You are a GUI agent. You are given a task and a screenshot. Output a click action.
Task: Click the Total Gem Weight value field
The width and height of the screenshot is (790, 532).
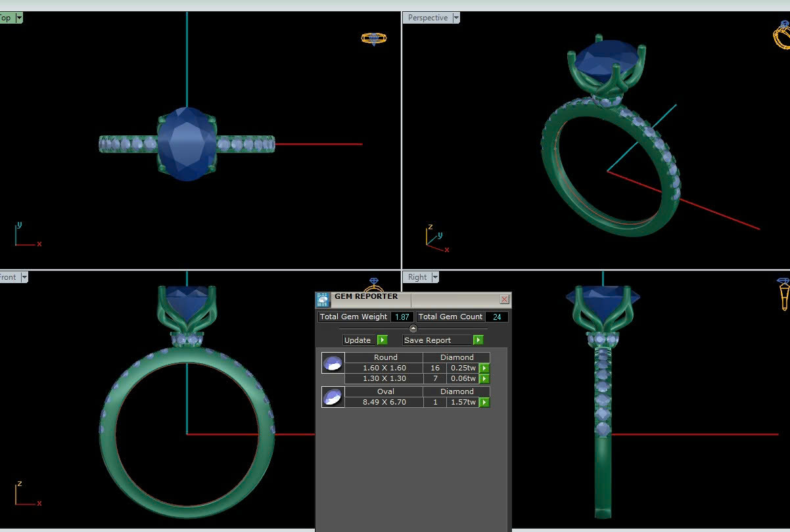[x=402, y=317]
